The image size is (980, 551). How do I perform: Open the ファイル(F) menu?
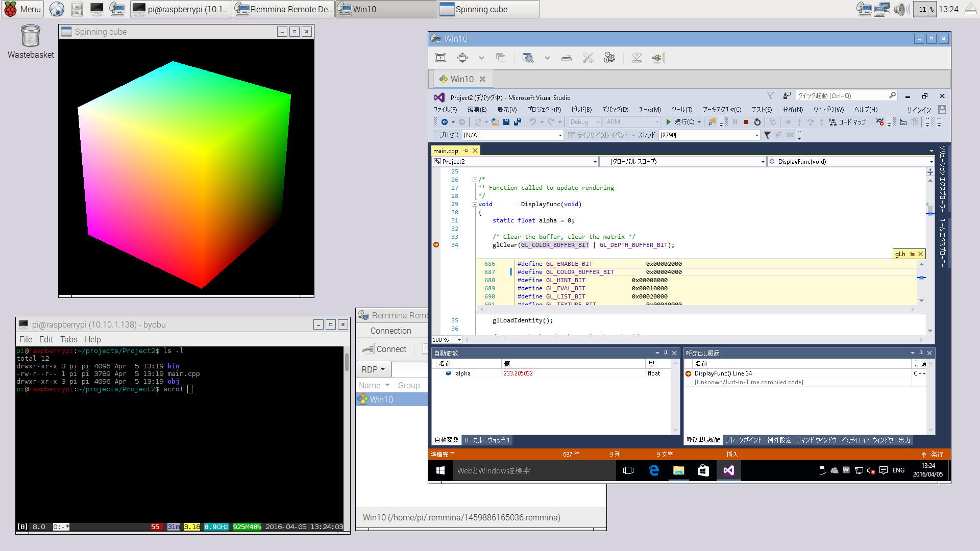[445, 110]
